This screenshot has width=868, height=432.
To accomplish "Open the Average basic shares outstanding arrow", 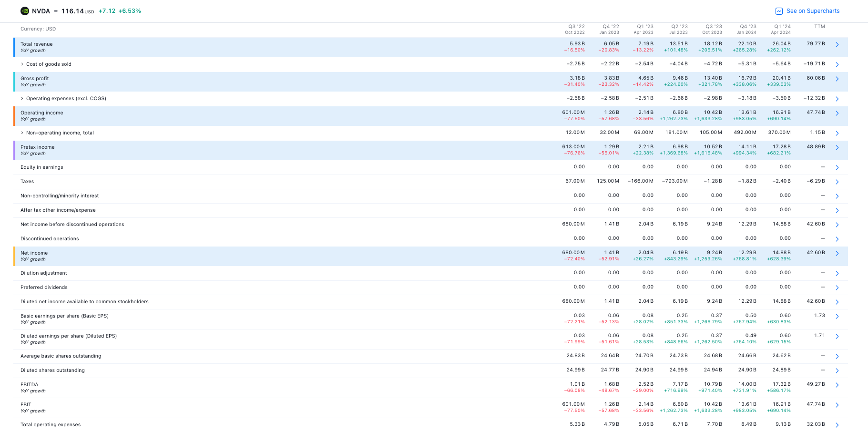I will 837,356.
